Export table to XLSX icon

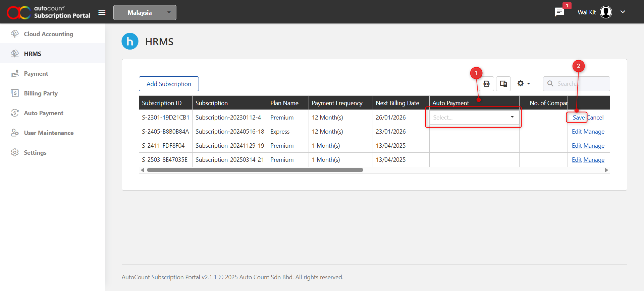[x=486, y=84]
